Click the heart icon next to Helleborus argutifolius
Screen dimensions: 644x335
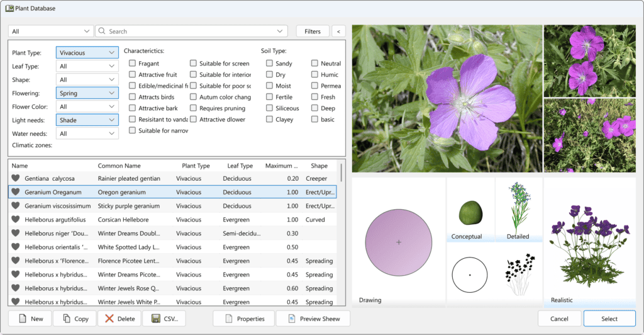(16, 220)
